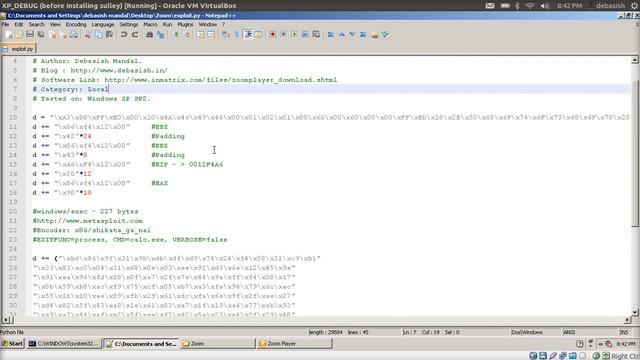Click the scroll-up arrow of the vertical scrollbar
640x360 pixels.
[x=635, y=60]
